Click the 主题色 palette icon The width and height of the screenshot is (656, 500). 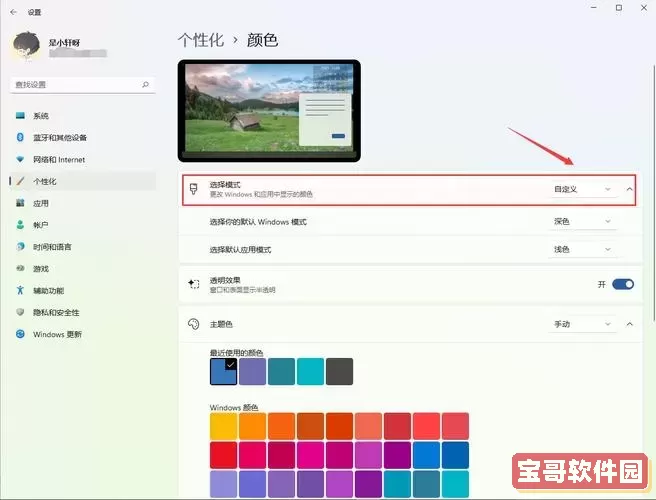pos(193,324)
